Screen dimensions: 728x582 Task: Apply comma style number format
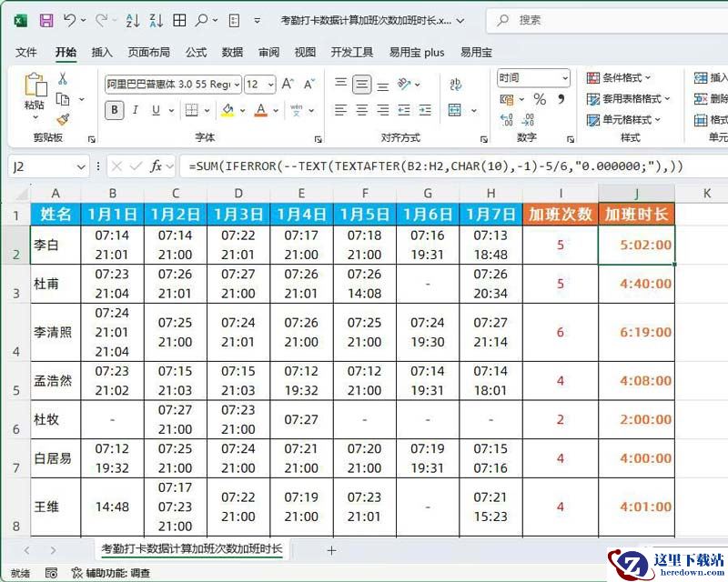[561, 99]
